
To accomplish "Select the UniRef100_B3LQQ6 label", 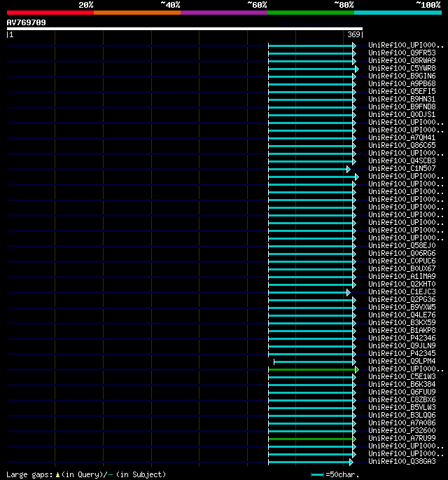I will pyautogui.click(x=402, y=415).
